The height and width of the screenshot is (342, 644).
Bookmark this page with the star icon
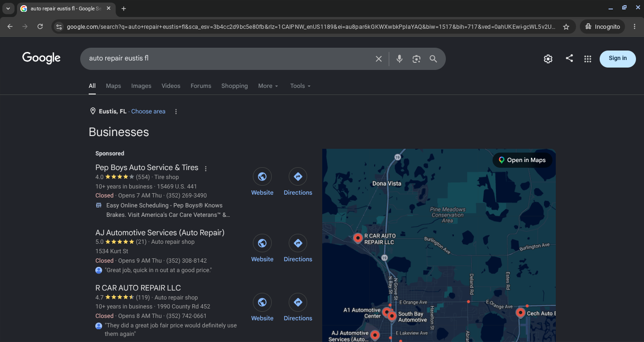pos(566,27)
